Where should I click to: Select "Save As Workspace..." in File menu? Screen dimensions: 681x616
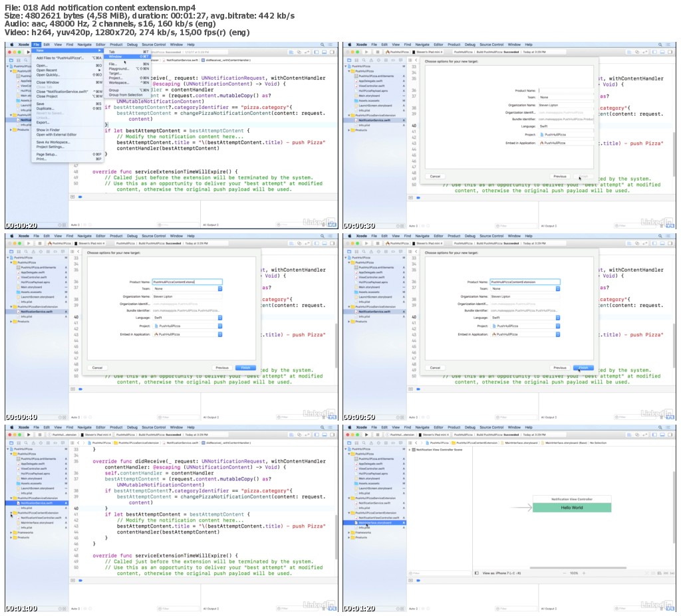click(53, 142)
